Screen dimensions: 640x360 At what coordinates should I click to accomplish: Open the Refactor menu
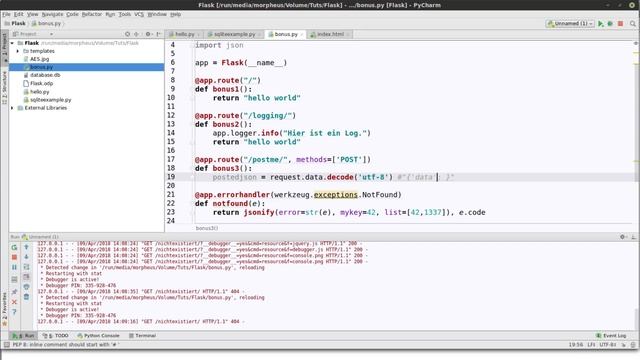click(x=91, y=14)
